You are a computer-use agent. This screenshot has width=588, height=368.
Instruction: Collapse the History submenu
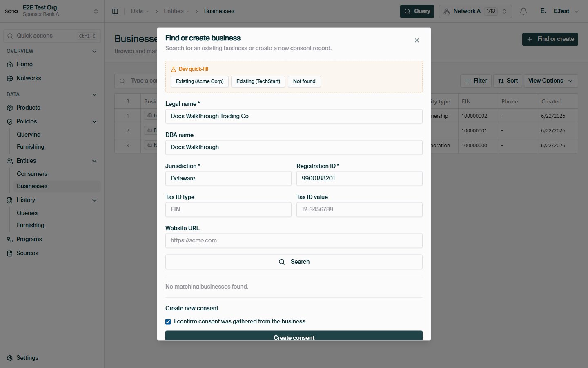coord(94,200)
